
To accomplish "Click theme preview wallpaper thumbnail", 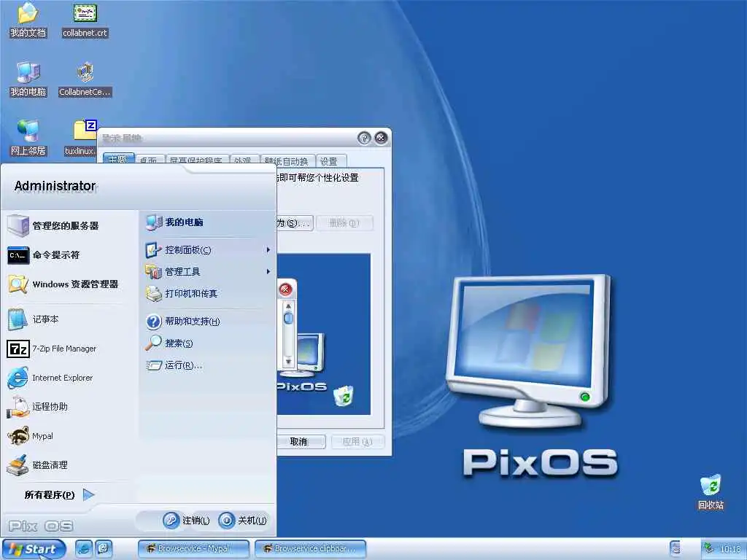I will [x=324, y=334].
